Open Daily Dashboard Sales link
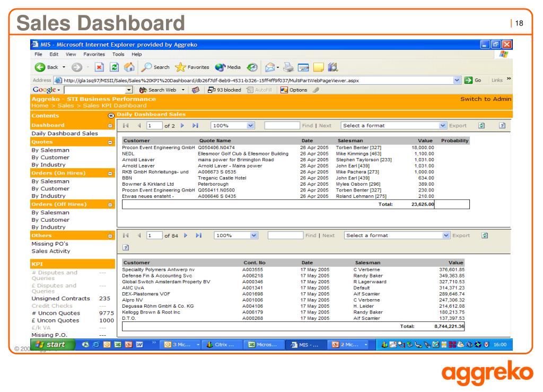This screenshot has height=392, width=543. click(65, 133)
